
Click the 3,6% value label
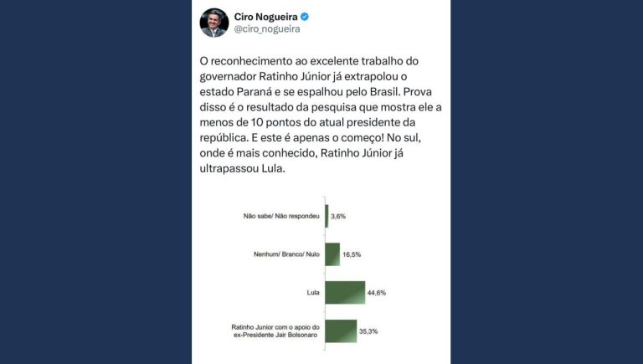(x=338, y=217)
